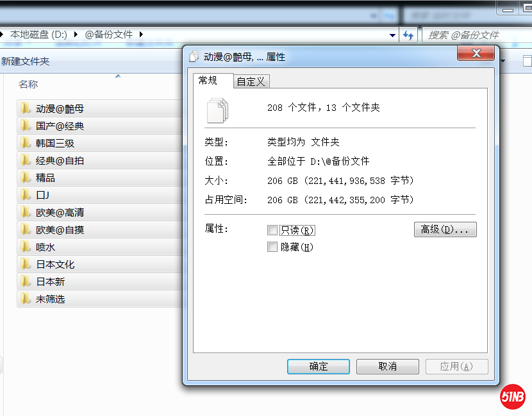Select the 精品 folder icon
532x416 pixels.
click(x=26, y=178)
